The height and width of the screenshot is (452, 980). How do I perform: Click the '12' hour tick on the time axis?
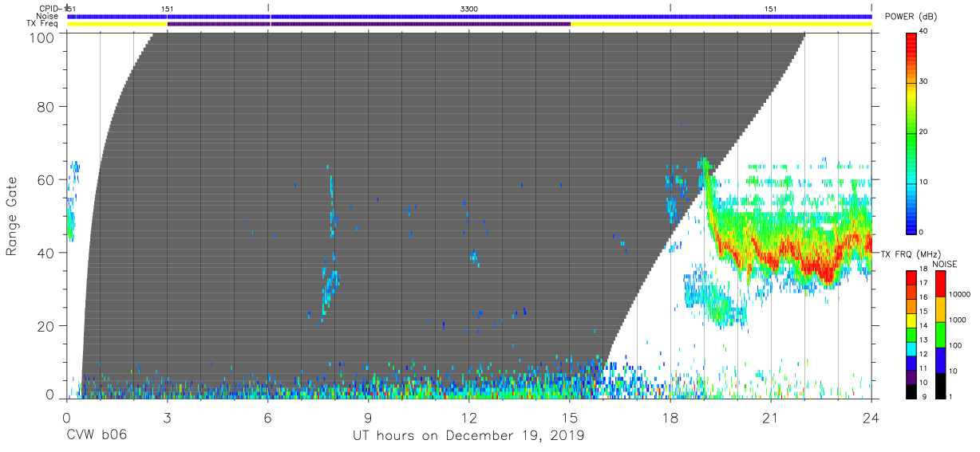[469, 417]
